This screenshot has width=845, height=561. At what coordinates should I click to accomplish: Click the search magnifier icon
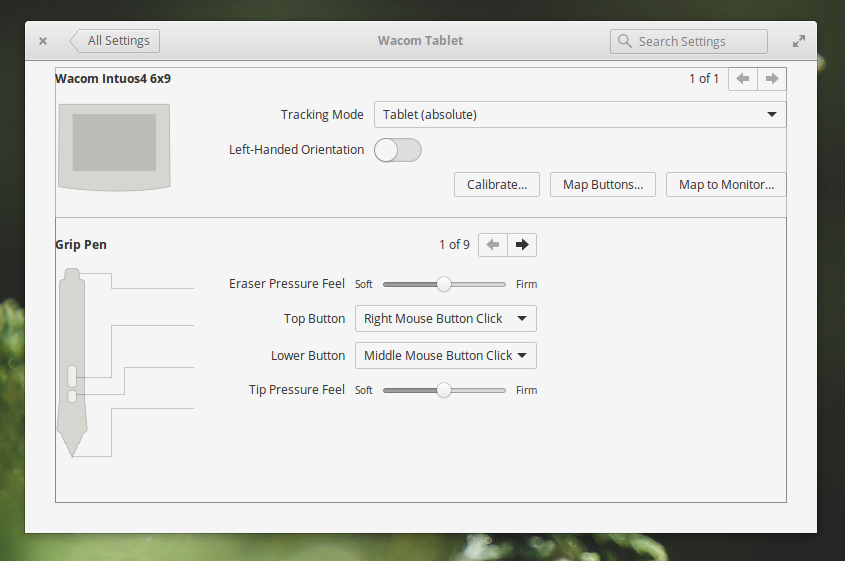click(625, 41)
